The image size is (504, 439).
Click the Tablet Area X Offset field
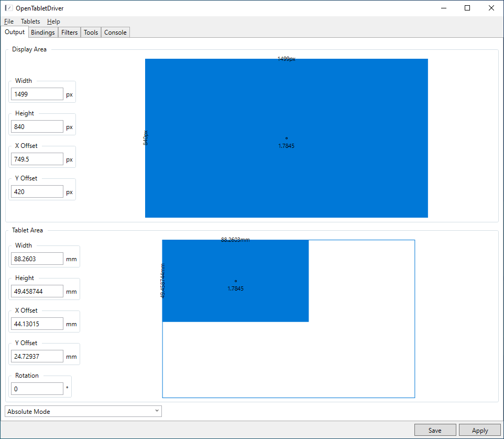[x=37, y=324]
